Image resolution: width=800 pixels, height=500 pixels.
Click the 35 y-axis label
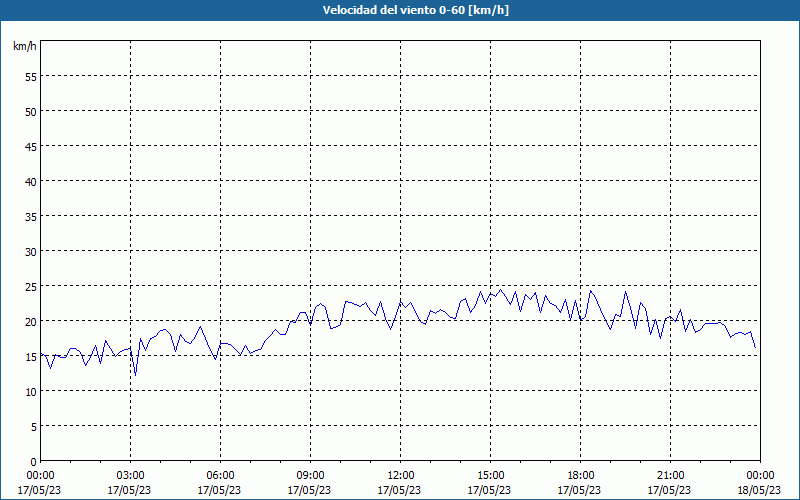(x=31, y=216)
